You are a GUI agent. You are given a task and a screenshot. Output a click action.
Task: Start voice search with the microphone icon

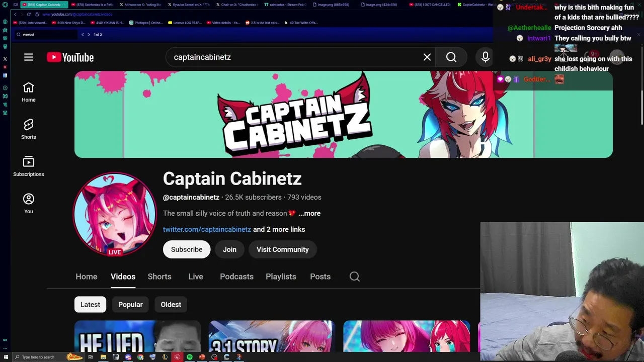(x=486, y=57)
